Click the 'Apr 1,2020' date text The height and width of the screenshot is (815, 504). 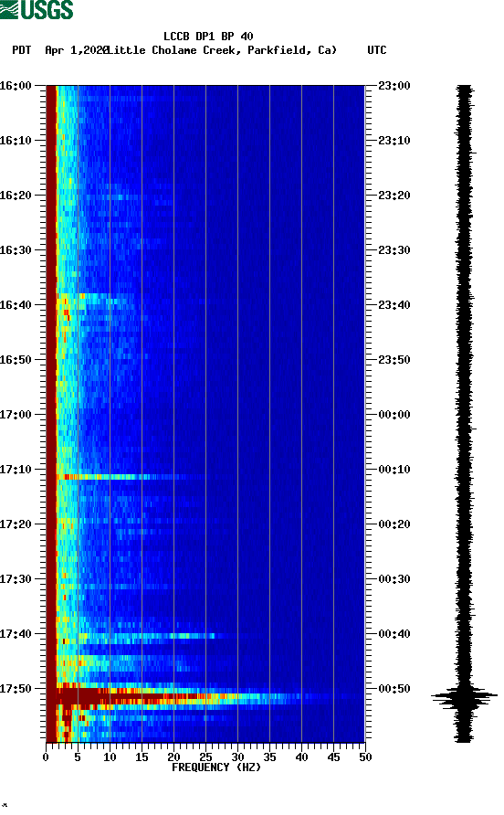pyautogui.click(x=77, y=50)
